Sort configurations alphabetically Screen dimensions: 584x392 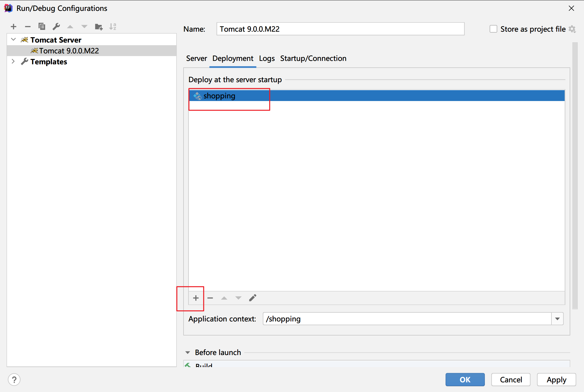pyautogui.click(x=113, y=27)
